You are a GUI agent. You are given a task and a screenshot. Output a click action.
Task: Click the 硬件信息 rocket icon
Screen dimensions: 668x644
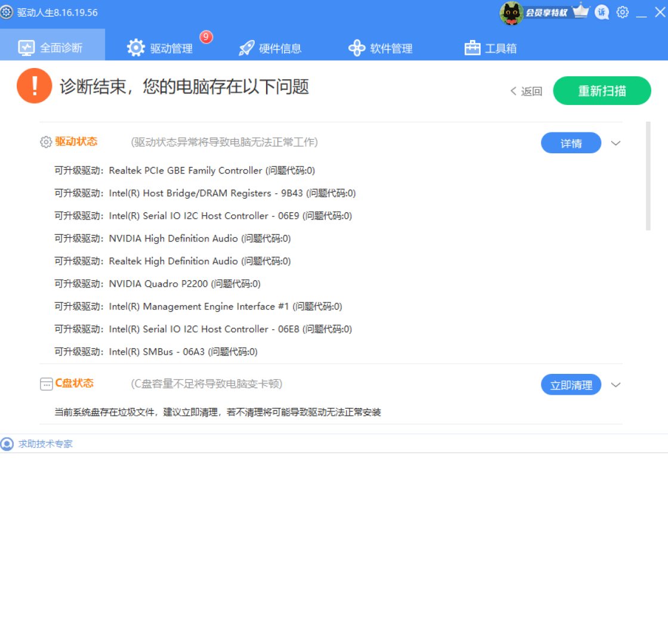[246, 48]
